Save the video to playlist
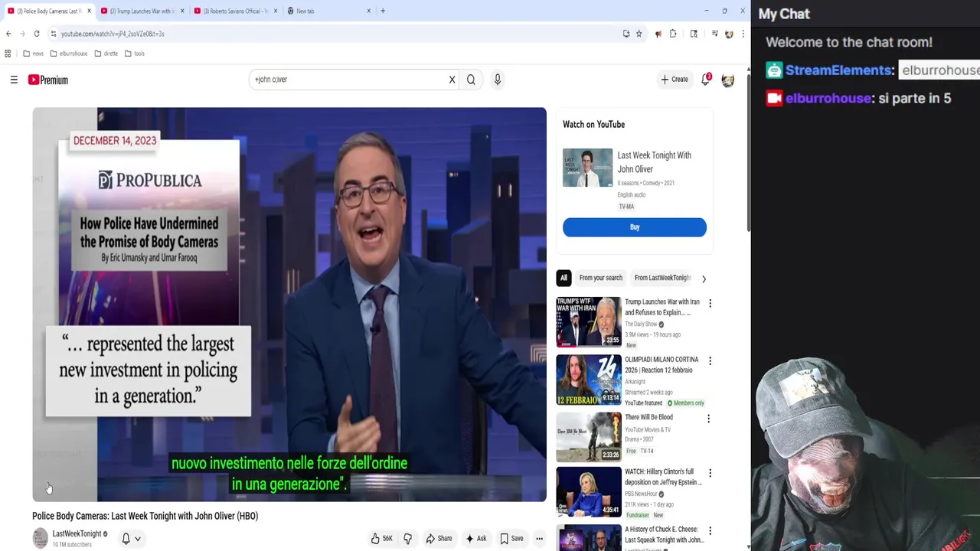The image size is (980, 551). [511, 539]
